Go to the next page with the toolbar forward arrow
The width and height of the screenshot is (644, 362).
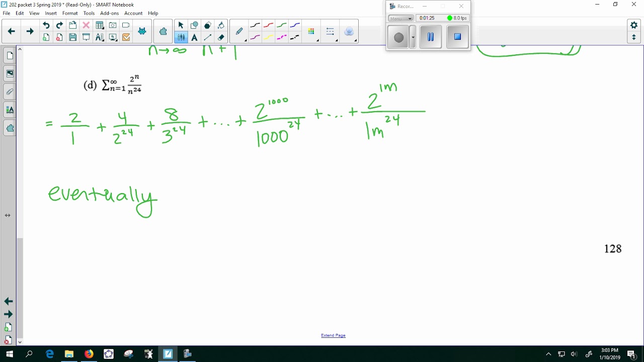(x=30, y=31)
